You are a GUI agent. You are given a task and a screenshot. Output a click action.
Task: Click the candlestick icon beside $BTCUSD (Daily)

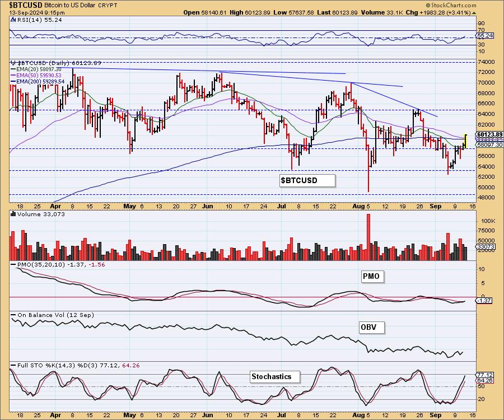click(x=13, y=63)
